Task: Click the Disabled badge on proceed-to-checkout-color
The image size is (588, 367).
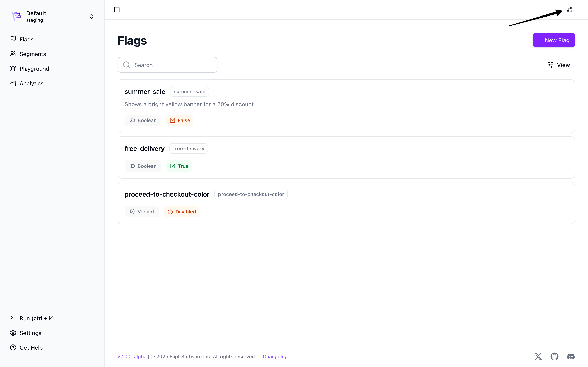Action: coord(182,212)
